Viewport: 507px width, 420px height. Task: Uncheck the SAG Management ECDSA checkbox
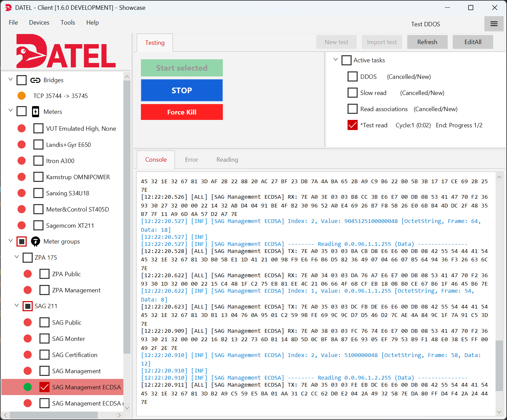coord(44,387)
